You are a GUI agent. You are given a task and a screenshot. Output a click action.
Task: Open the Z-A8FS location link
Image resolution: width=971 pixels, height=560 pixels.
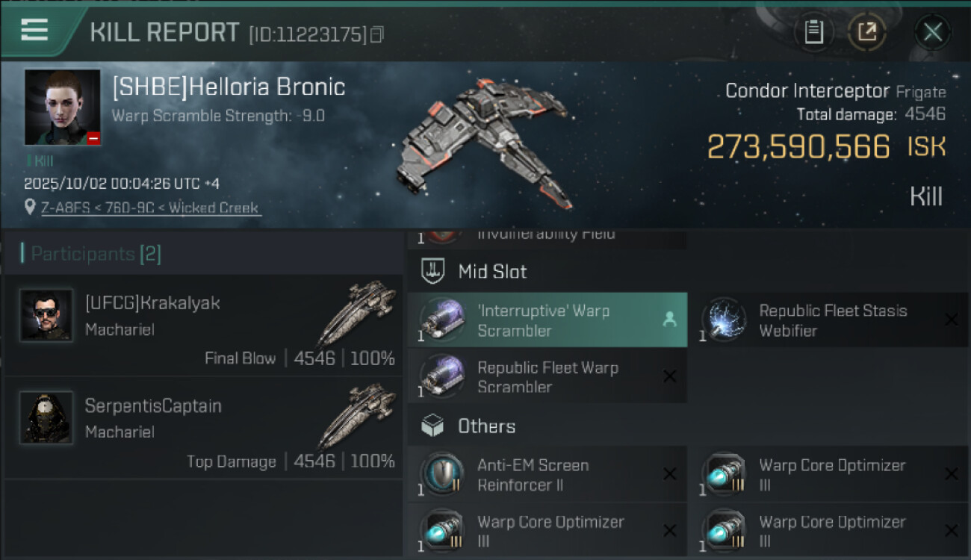[150, 208]
